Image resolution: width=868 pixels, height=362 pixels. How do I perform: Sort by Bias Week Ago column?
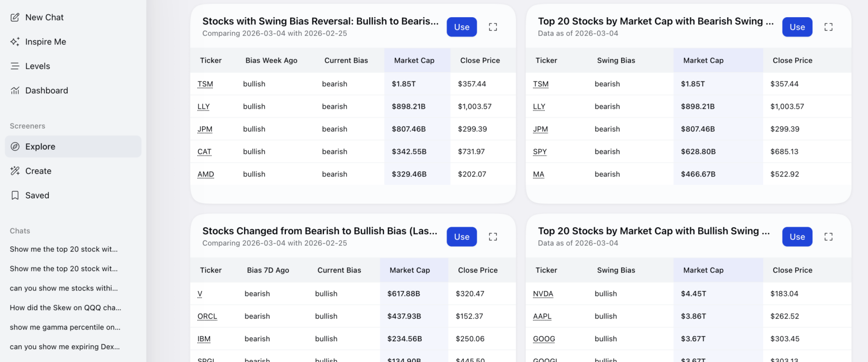coord(271,61)
